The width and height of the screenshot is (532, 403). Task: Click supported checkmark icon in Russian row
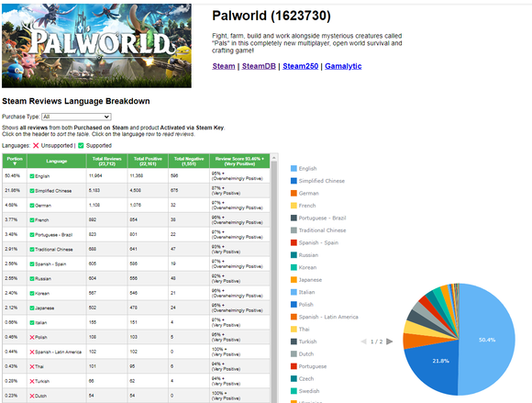[x=32, y=279]
